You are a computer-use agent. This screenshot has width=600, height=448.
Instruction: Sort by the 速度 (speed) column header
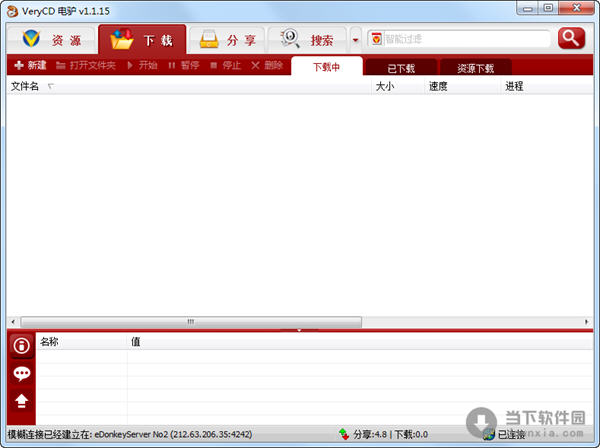pos(463,86)
